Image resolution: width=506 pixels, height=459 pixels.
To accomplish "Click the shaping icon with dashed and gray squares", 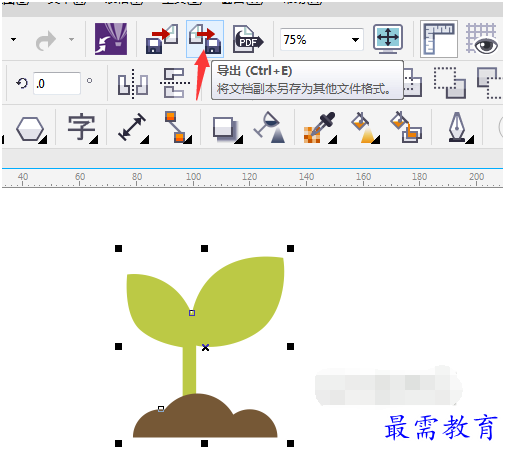I will coord(450,83).
